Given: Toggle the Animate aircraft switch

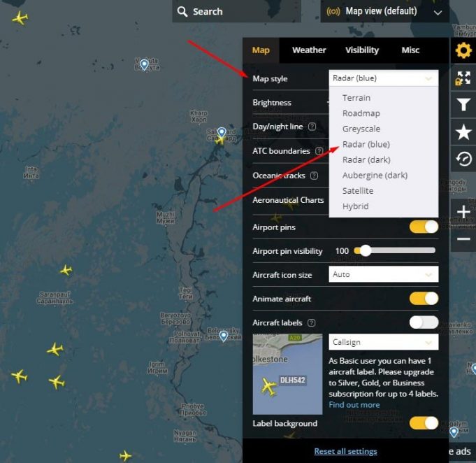Looking at the screenshot, I should [x=424, y=299].
